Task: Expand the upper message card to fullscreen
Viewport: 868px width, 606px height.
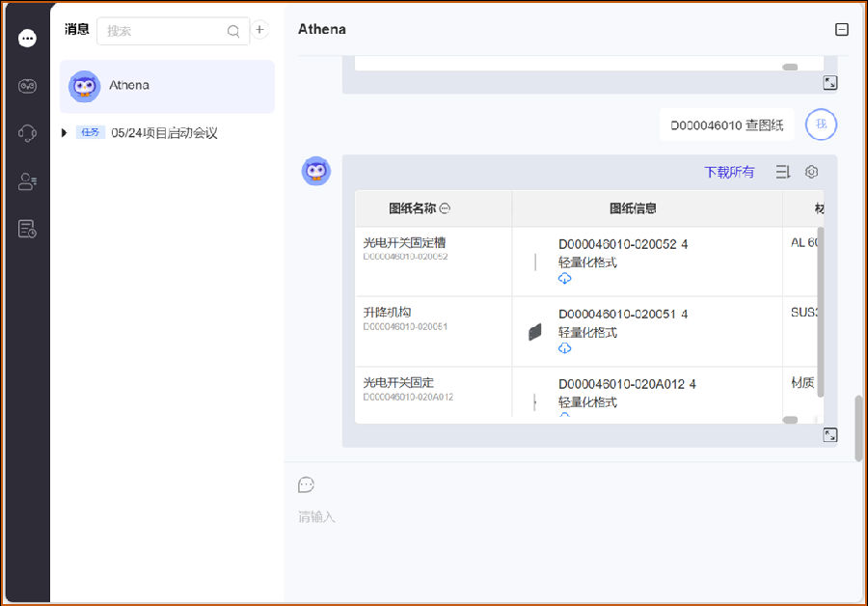Action: (829, 83)
